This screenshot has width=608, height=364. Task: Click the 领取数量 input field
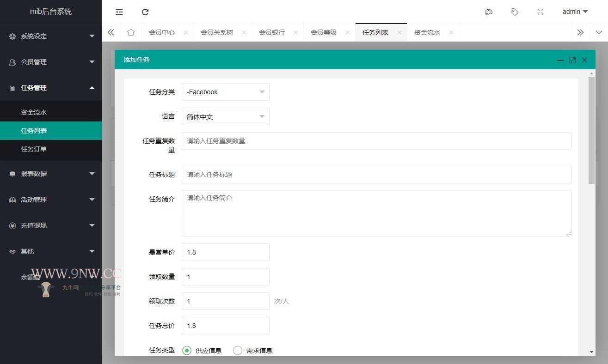226,277
